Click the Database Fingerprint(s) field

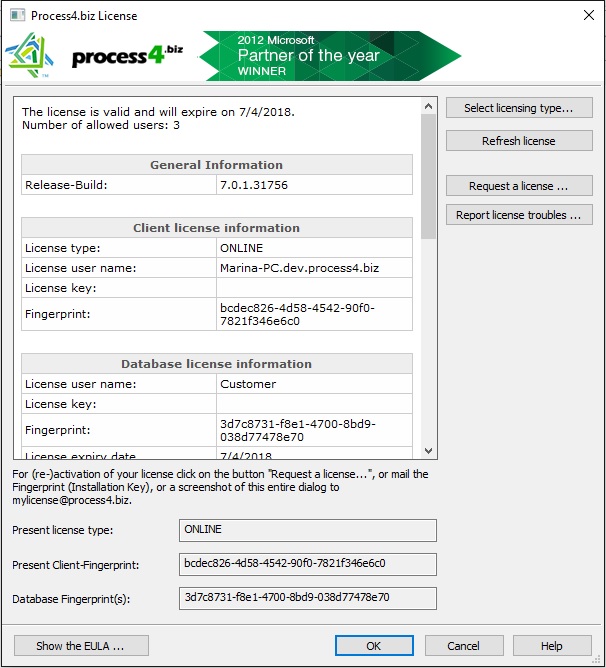(308, 598)
